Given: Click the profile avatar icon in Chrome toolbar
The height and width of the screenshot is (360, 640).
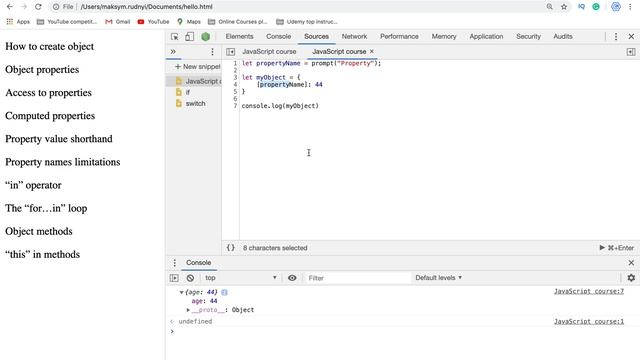Looking at the screenshot, I should coord(616,7).
